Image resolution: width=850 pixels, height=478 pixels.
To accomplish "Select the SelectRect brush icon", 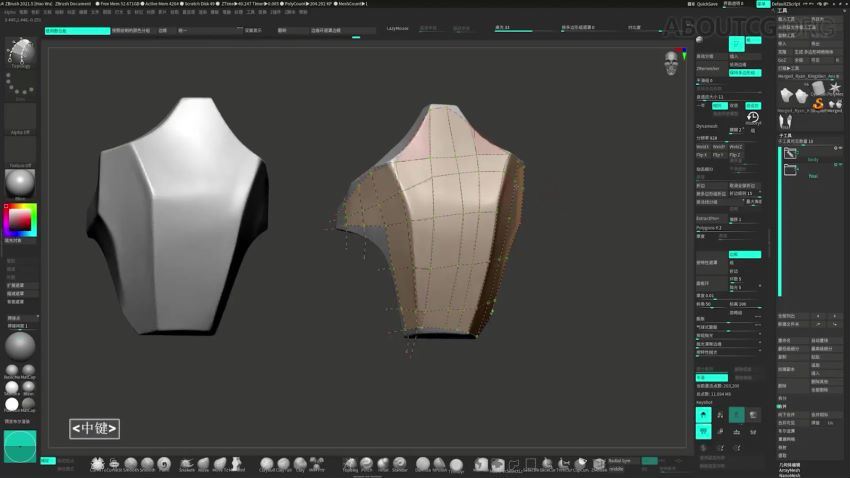I will 530,464.
